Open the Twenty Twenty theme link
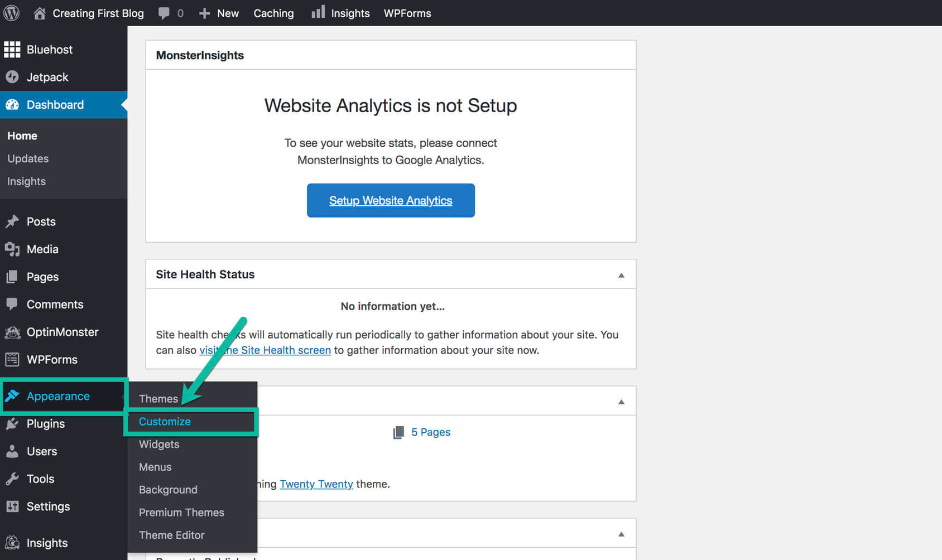This screenshot has width=942, height=560. tap(316, 484)
